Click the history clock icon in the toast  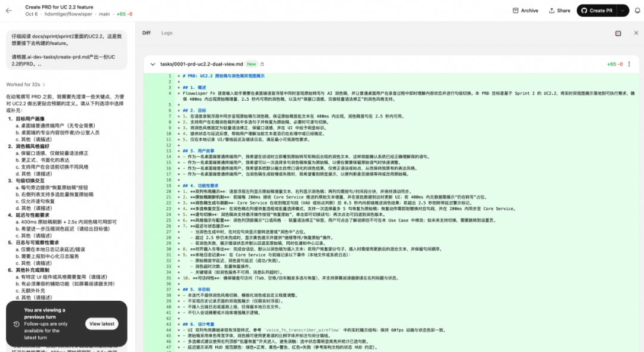pyautogui.click(x=17, y=324)
